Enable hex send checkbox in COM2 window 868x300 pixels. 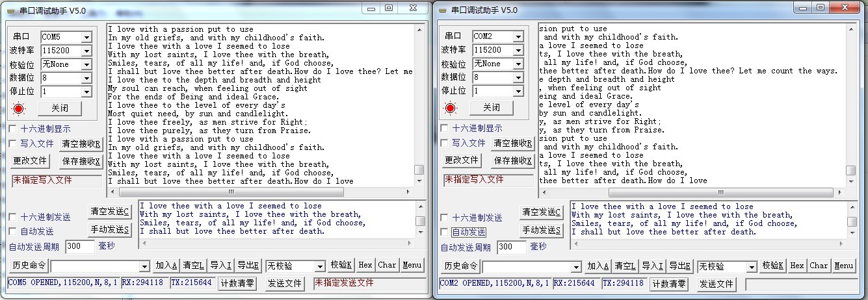click(445, 218)
